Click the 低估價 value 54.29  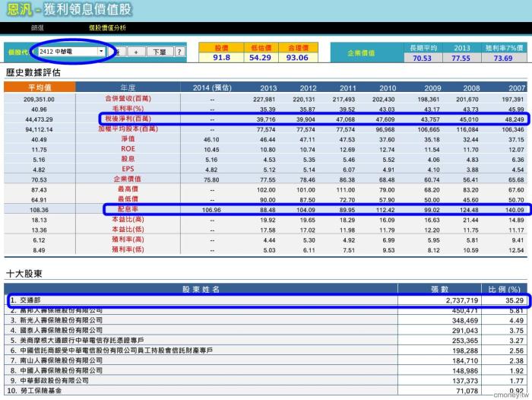coord(260,57)
